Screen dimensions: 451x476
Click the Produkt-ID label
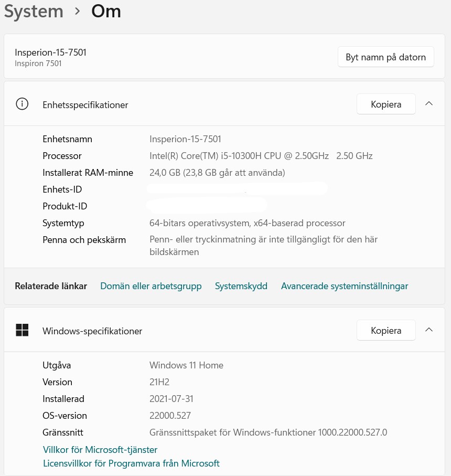[65, 206]
